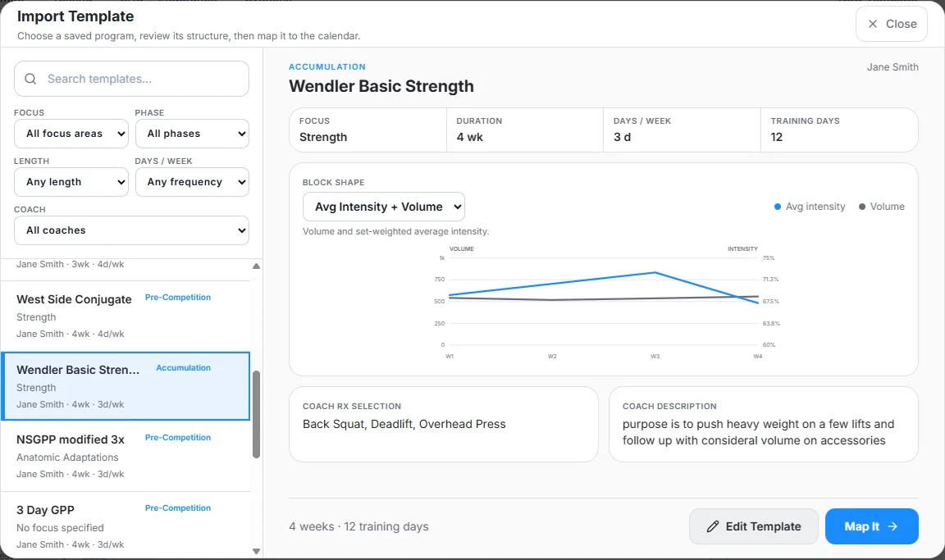
Task: Click the Jane Smith author name
Action: click(x=892, y=67)
